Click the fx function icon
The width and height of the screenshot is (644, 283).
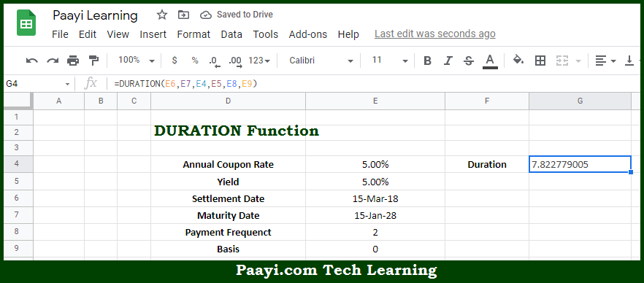pyautogui.click(x=90, y=84)
